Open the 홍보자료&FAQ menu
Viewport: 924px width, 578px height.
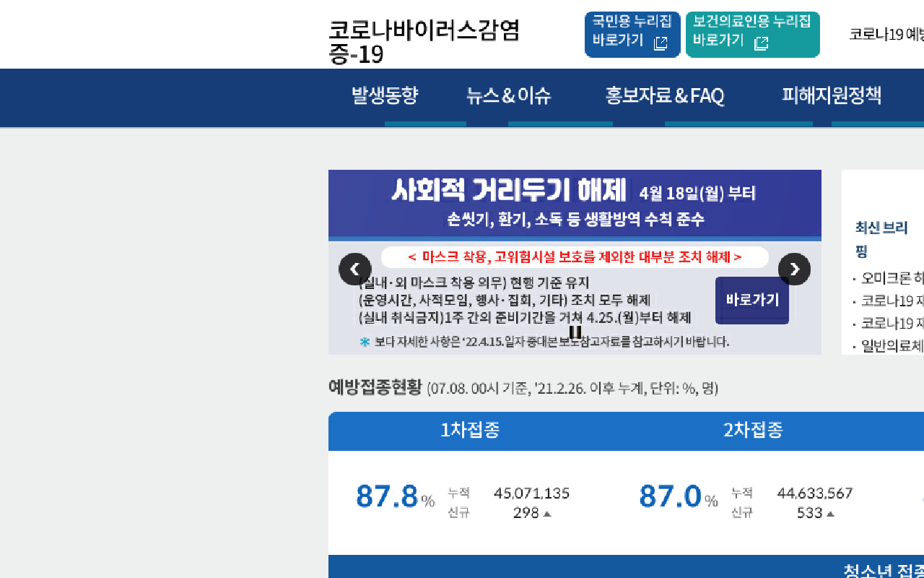[x=664, y=95]
